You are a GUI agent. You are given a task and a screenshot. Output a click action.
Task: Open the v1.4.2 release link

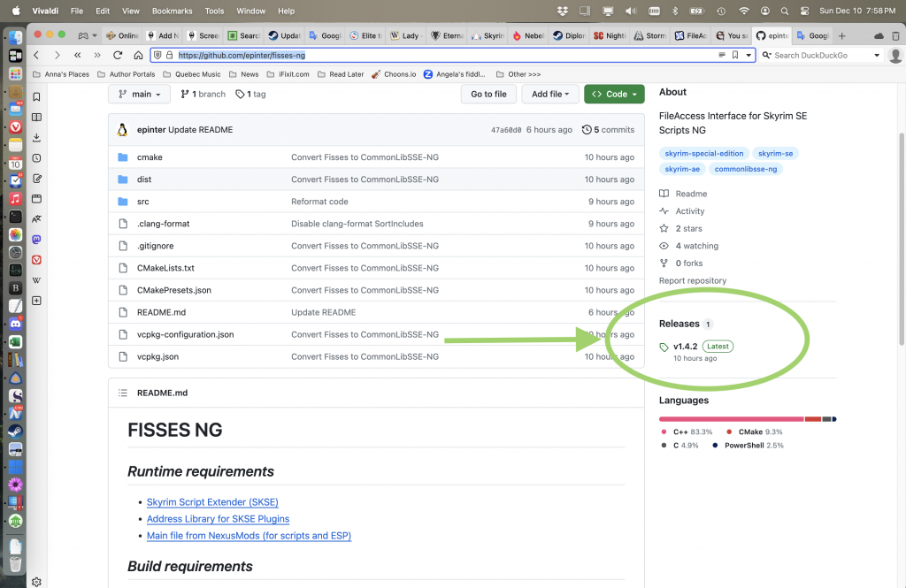pos(685,347)
